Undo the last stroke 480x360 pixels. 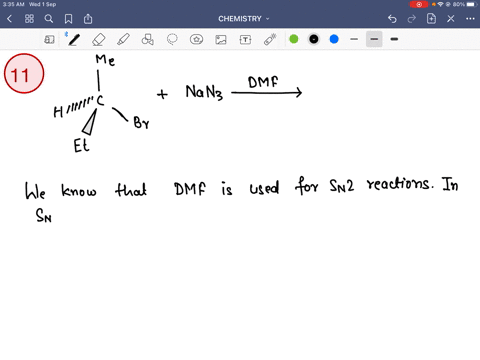(x=392, y=19)
